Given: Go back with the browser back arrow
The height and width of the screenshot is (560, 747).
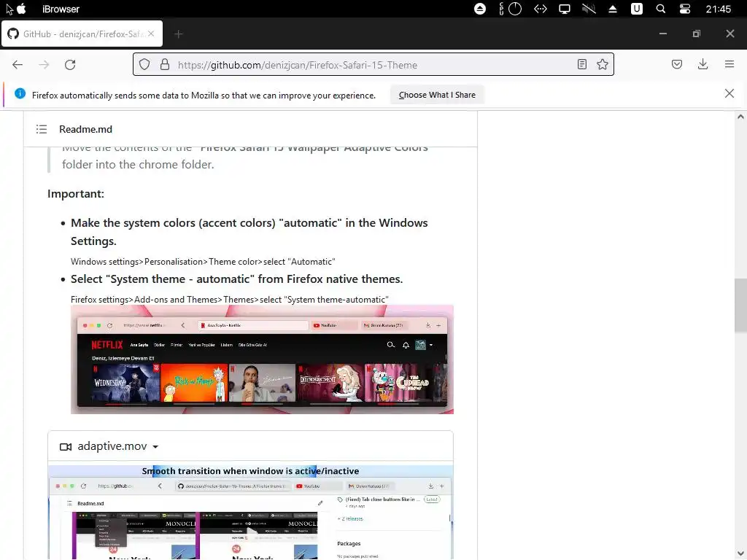Looking at the screenshot, I should tap(18, 65).
